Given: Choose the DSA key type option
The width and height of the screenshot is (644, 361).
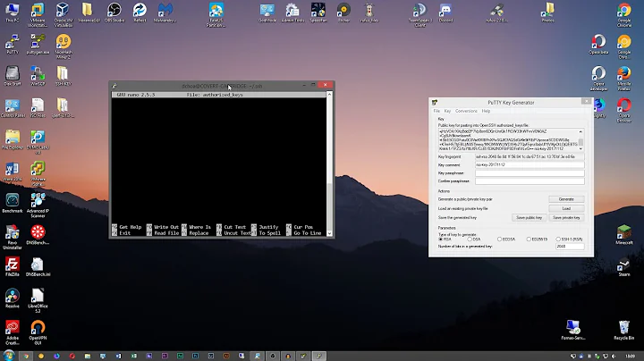Looking at the screenshot, I should point(470,239).
